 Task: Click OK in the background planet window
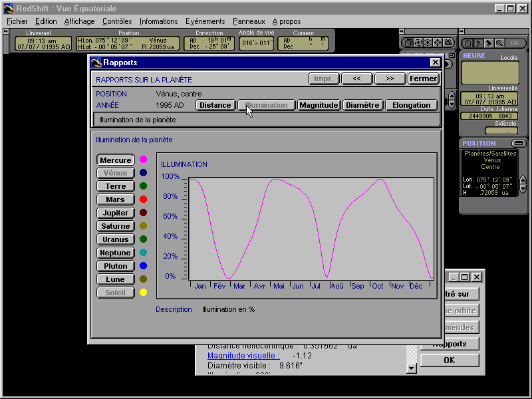click(x=450, y=360)
